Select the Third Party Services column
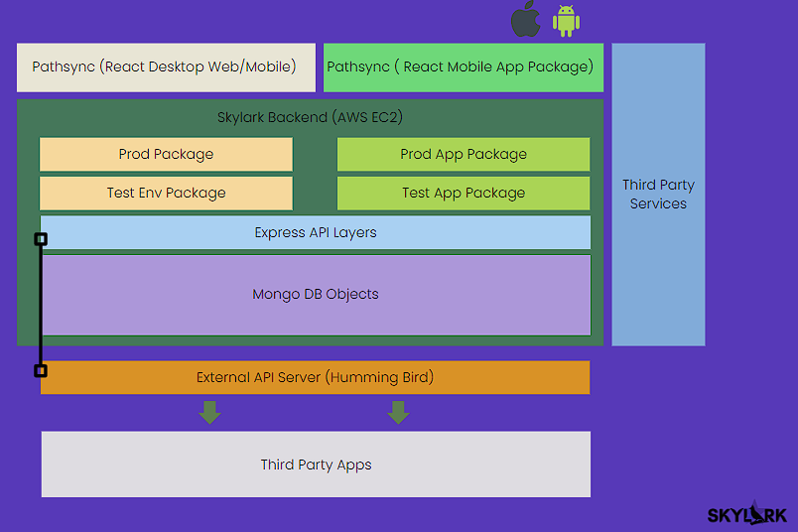The width and height of the screenshot is (798, 532). [x=658, y=195]
